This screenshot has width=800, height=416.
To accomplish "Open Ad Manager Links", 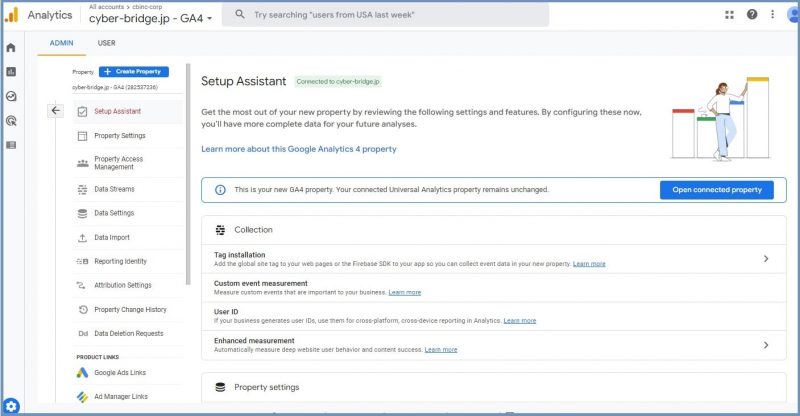I will pos(128,397).
